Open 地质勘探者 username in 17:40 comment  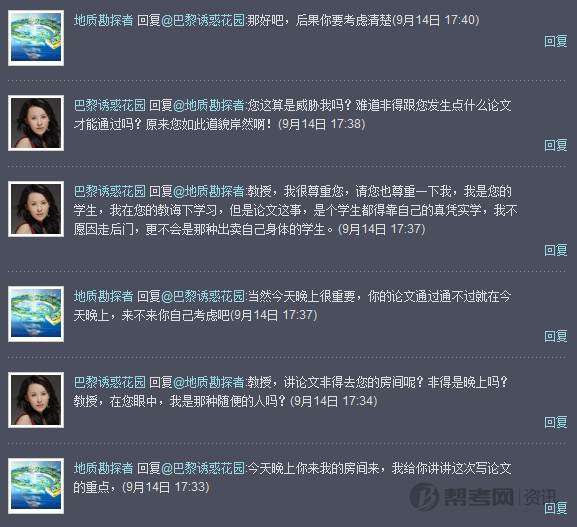[103, 20]
